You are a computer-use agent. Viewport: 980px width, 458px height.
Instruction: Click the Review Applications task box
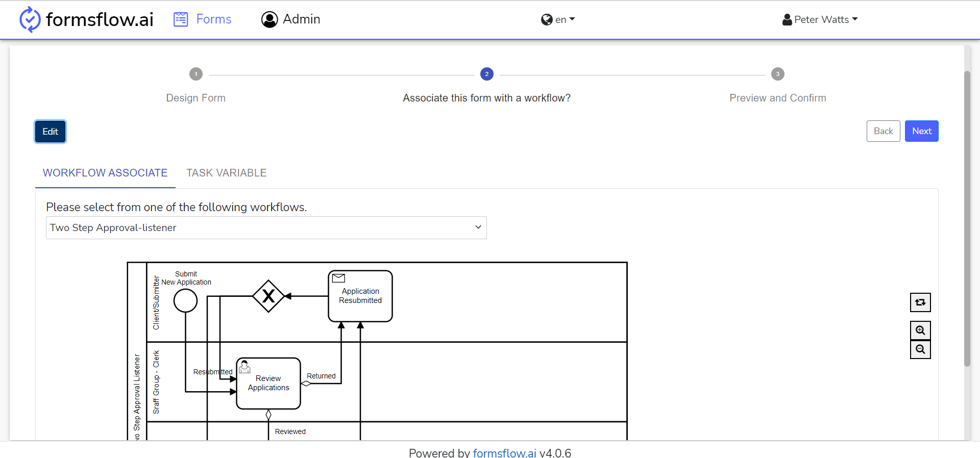[268, 384]
